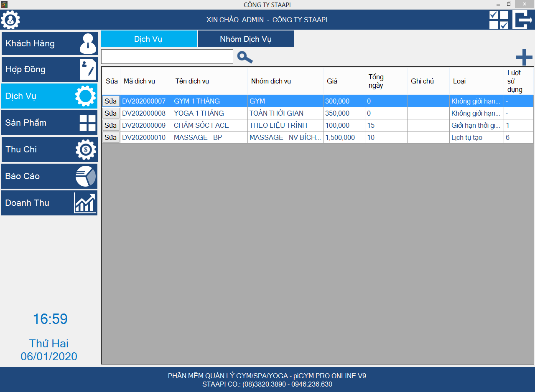This screenshot has height=392, width=535.
Task: Open Doanh Thu revenue section
Action: 50,203
